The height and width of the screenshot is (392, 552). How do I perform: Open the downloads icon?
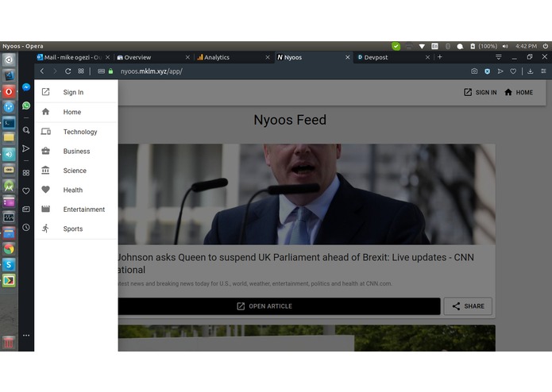tap(531, 71)
